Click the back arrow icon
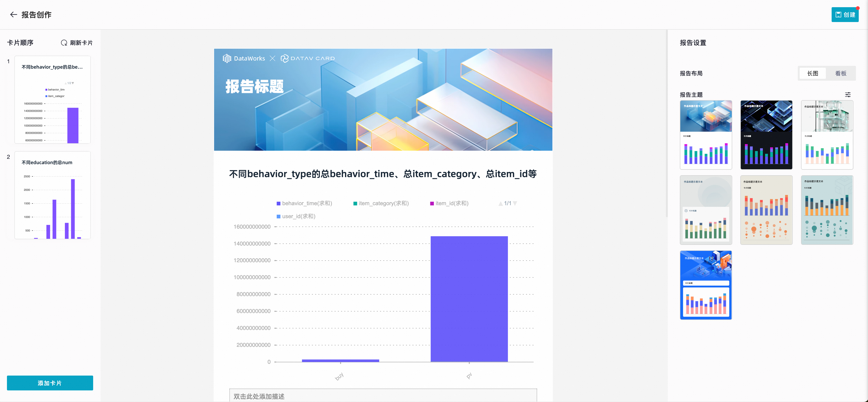Image resolution: width=868 pixels, height=402 pixels. coord(13,15)
